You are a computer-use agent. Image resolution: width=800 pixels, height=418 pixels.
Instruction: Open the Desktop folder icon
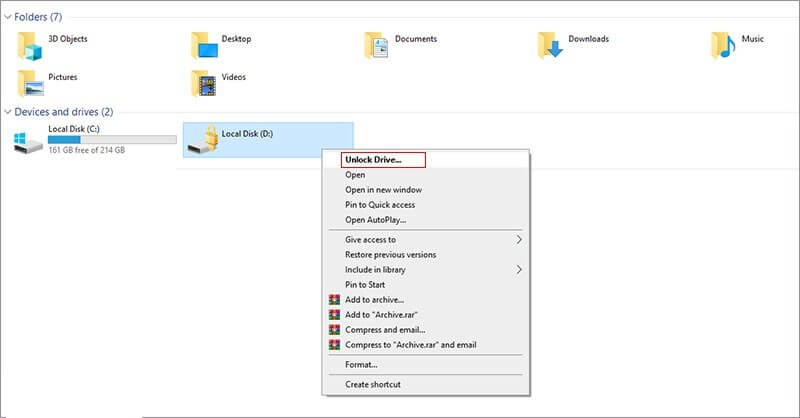point(205,44)
